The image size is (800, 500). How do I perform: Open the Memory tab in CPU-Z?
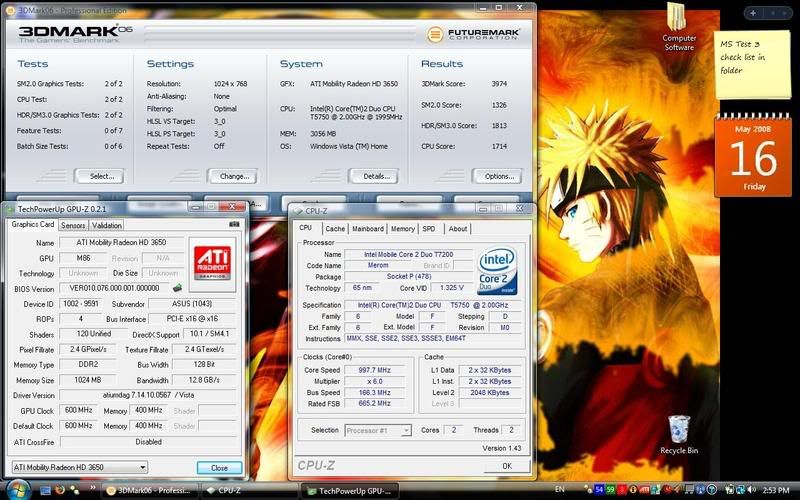coord(403,229)
